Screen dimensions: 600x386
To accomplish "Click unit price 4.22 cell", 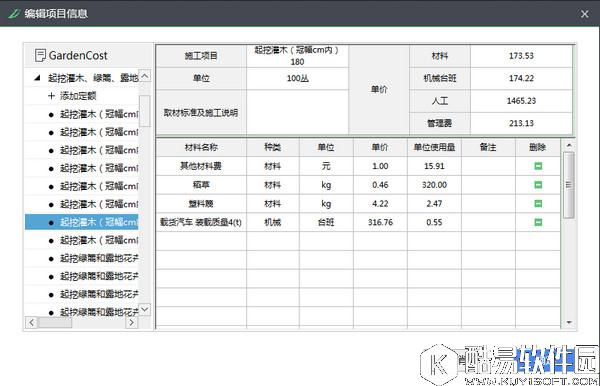I will (x=380, y=204).
